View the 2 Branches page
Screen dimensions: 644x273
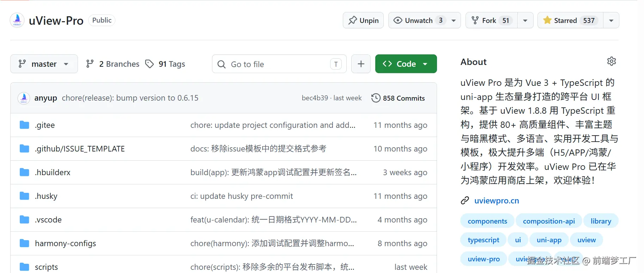coord(113,64)
